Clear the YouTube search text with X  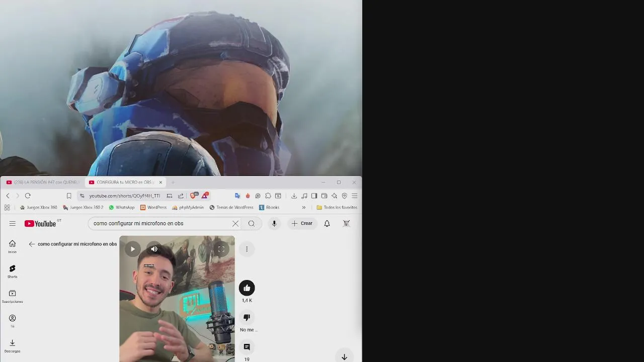[x=235, y=224]
